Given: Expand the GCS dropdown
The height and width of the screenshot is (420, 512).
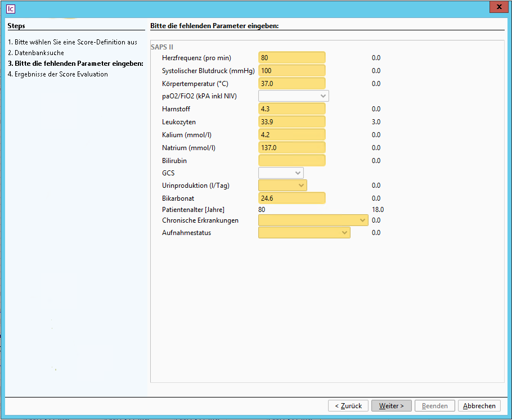Looking at the screenshot, I should pyautogui.click(x=280, y=173).
